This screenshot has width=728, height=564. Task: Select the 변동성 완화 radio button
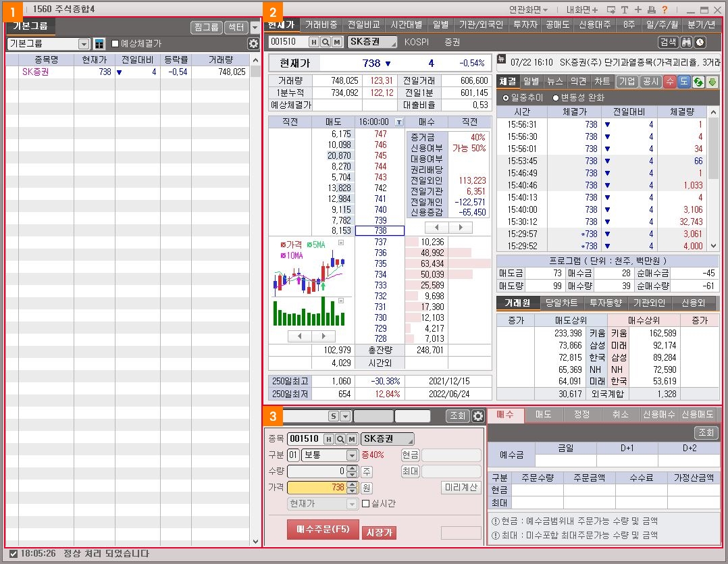coord(555,98)
